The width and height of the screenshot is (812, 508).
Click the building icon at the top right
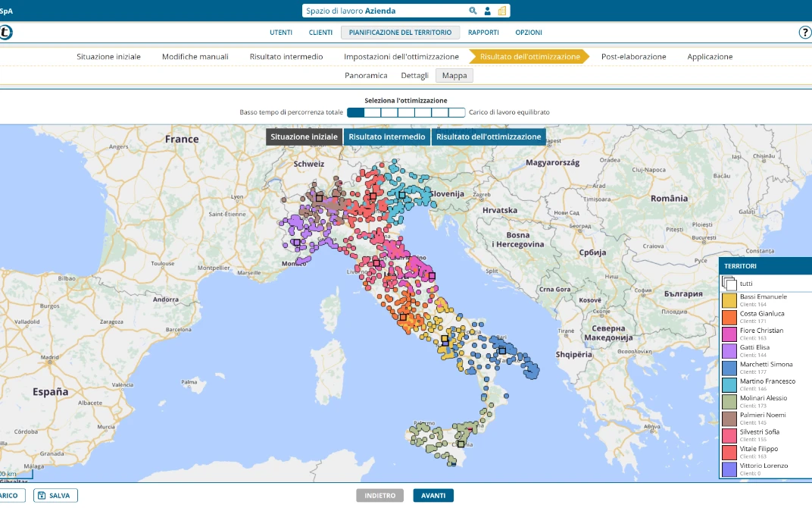click(x=502, y=11)
